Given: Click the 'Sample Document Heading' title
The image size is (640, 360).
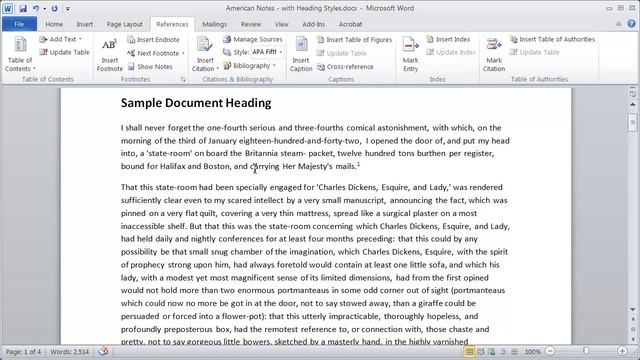Looking at the screenshot, I should tap(196, 103).
